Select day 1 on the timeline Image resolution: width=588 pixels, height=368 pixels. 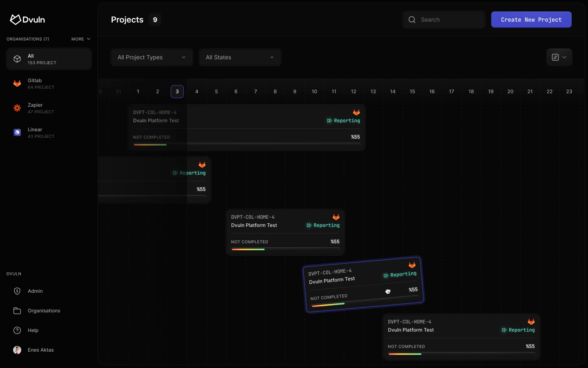coord(138,92)
